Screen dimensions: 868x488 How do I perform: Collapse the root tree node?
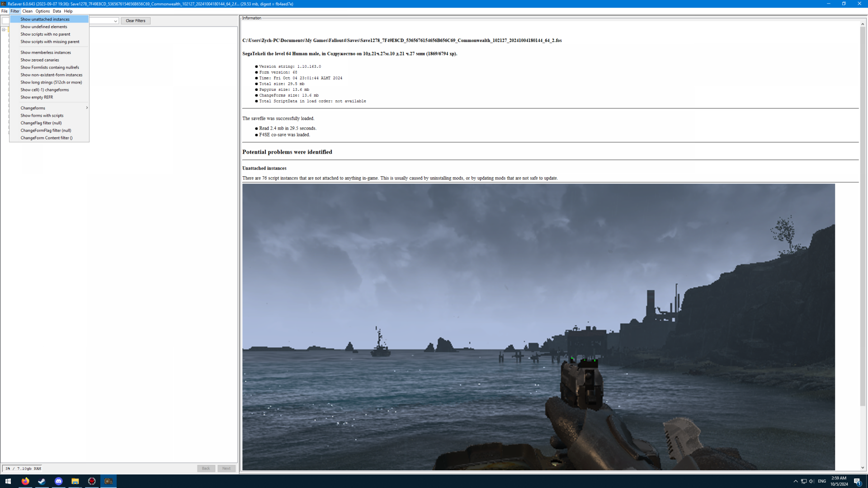click(4, 30)
